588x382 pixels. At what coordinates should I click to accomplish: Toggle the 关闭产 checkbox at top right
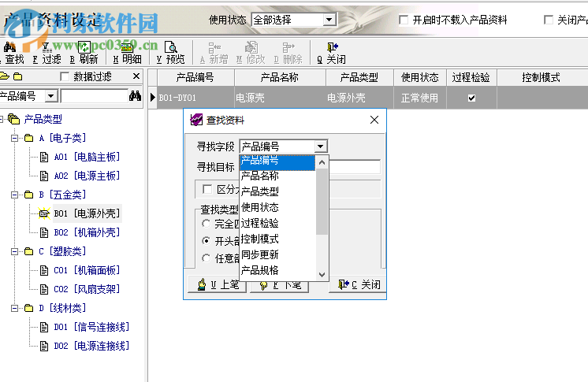click(x=549, y=20)
